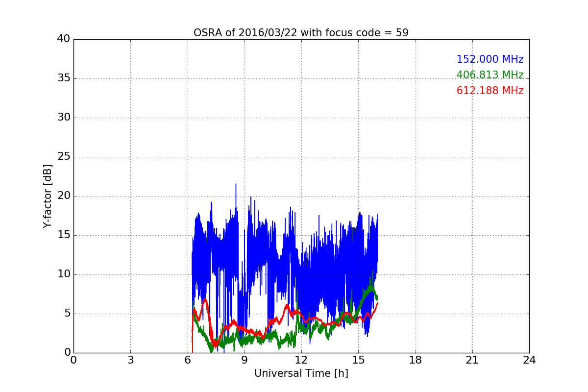
Task: Click x-axis tick value 3
Action: coord(130,360)
